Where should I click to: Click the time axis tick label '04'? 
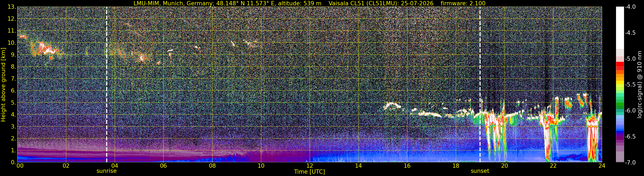114,166
